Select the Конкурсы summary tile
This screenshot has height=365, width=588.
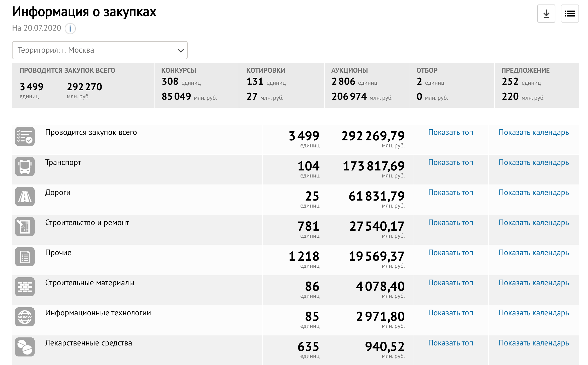point(196,85)
